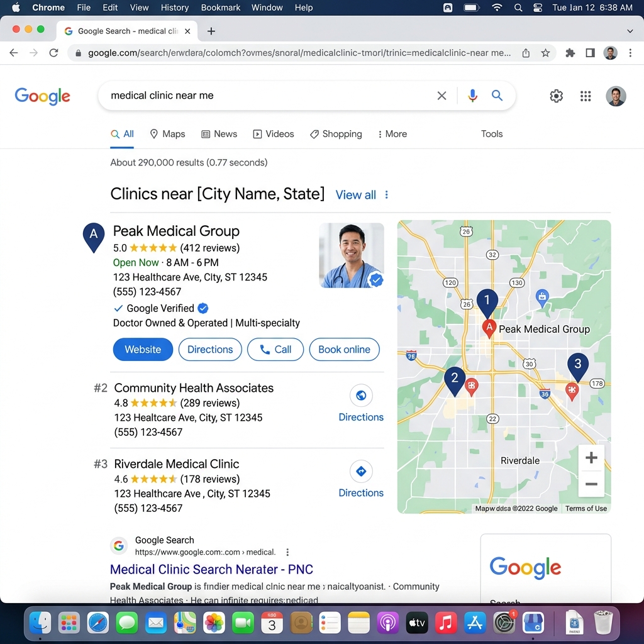644x644 pixels.
Task: Click Book online button
Action: click(x=344, y=350)
